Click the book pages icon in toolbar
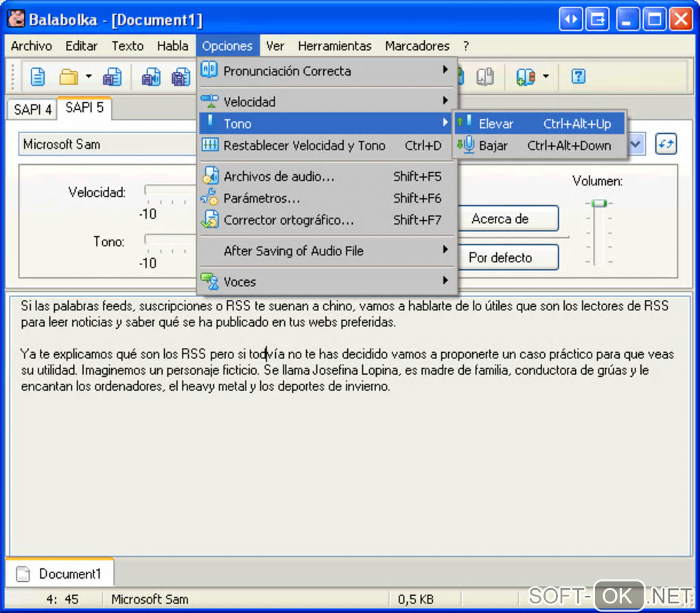This screenshot has height=613, width=700. [485, 76]
